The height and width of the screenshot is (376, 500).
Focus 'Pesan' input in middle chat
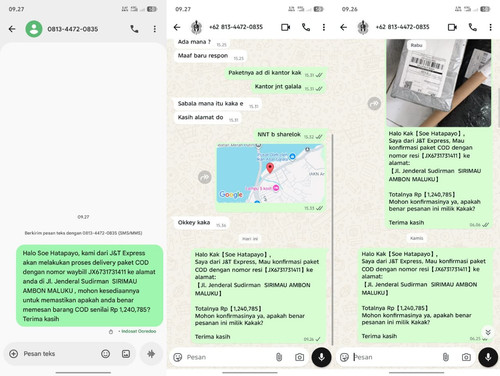[x=230, y=357]
